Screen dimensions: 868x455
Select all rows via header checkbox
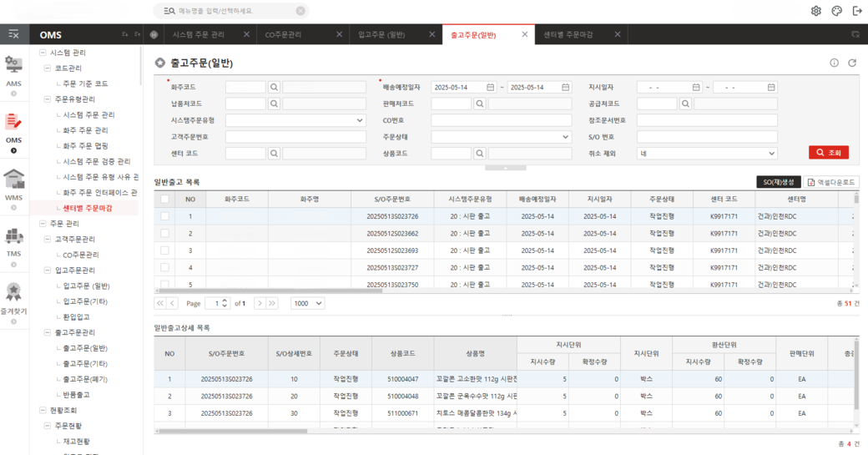[165, 200]
